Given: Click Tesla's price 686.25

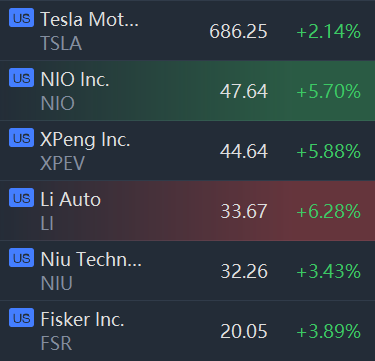Looking at the screenshot, I should coord(238,32).
